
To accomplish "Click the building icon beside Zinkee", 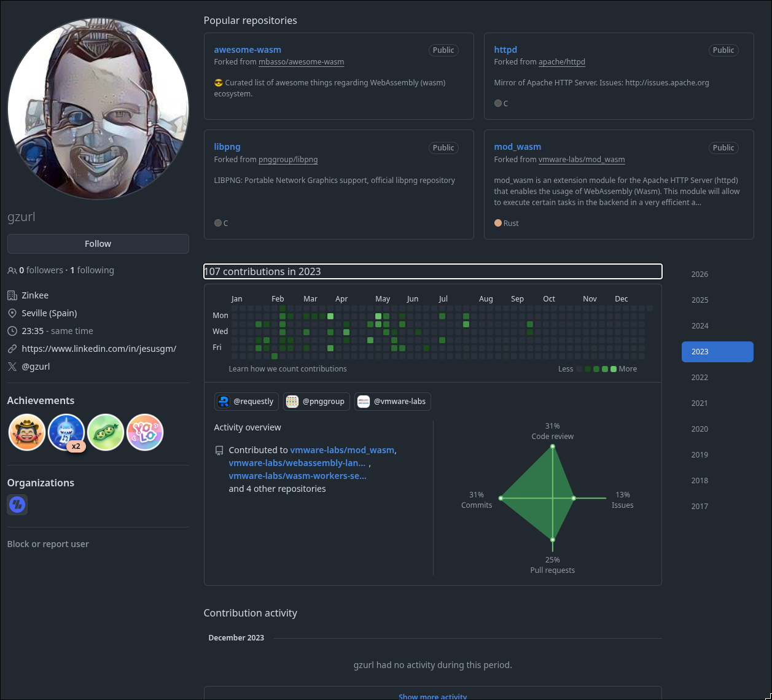I will [x=12, y=295].
